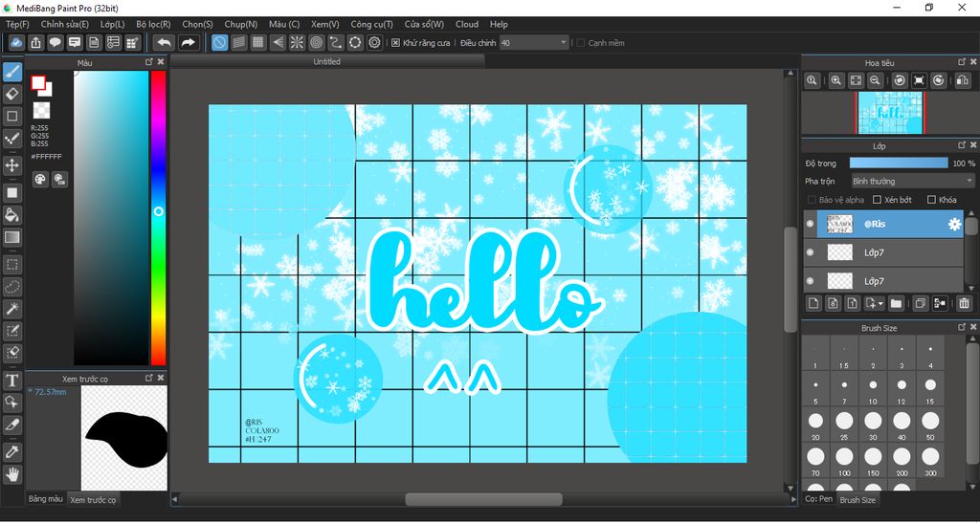Click the Redo arrow
The width and height of the screenshot is (980, 523).
[x=188, y=42]
